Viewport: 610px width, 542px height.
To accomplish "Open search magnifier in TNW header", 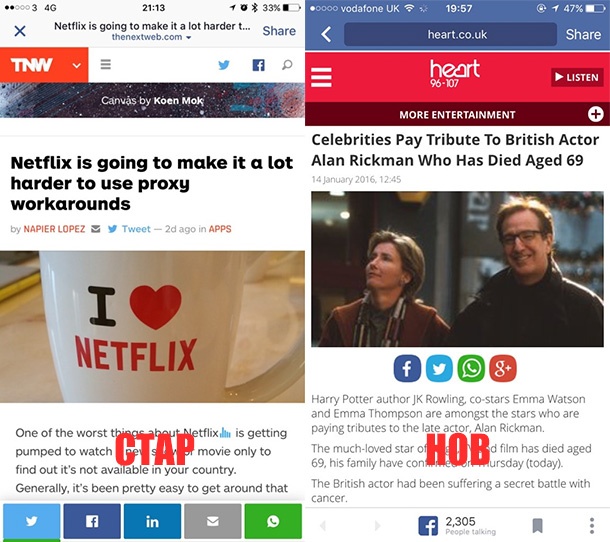I will tap(287, 65).
